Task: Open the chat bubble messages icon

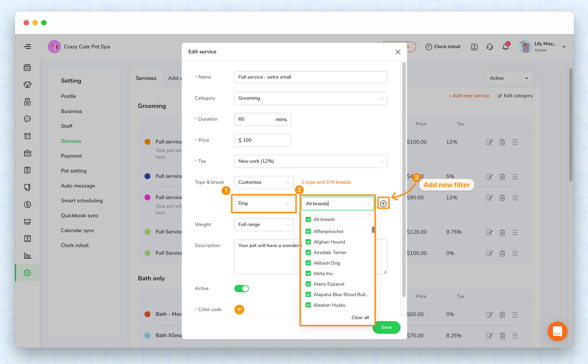Action: pos(27,119)
